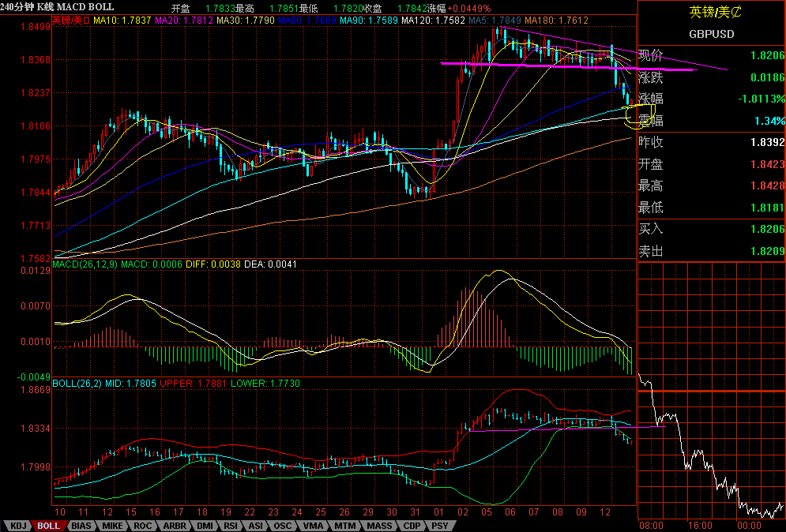Click the MA60: 1.7669 legend label

[307, 21]
